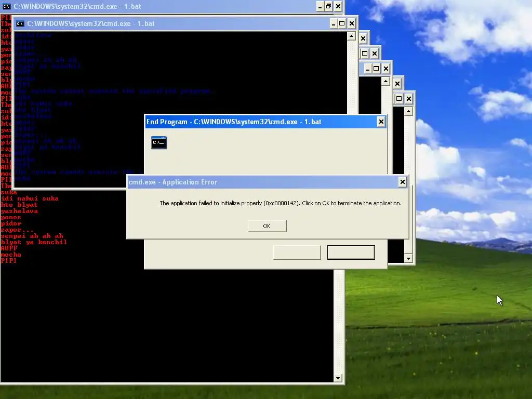Click red line 'mocha'
532x399 pixels.
(x=11, y=255)
